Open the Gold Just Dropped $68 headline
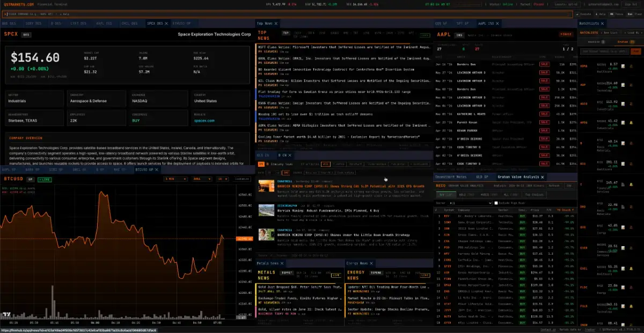The image size is (644, 333). click(299, 287)
